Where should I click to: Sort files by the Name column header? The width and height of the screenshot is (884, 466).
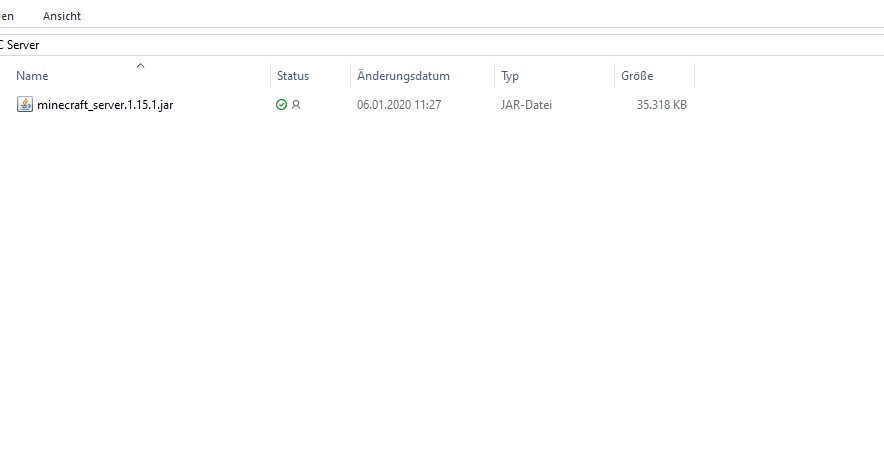click(32, 76)
